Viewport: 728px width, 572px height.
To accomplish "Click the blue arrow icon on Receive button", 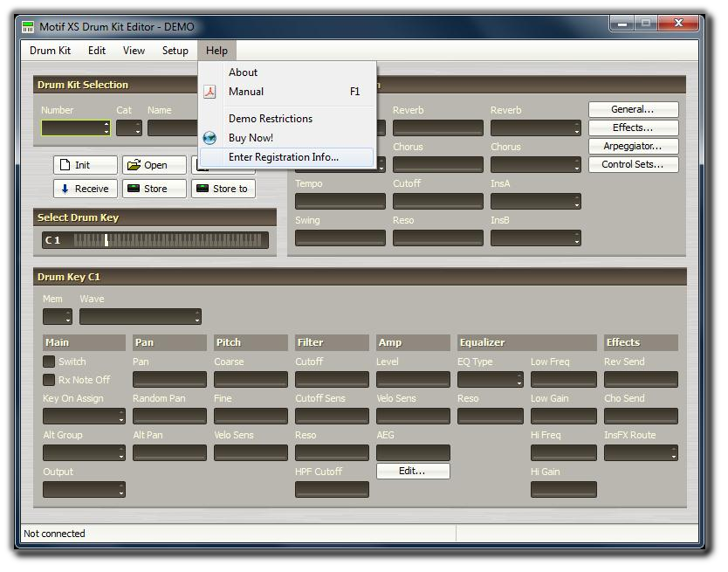I will [x=65, y=189].
